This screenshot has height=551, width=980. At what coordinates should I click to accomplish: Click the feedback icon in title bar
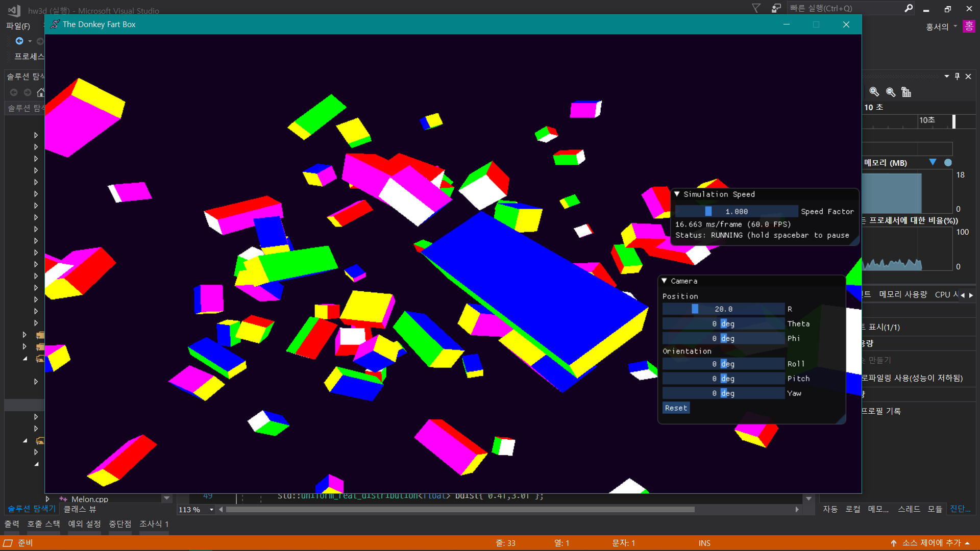776,8
